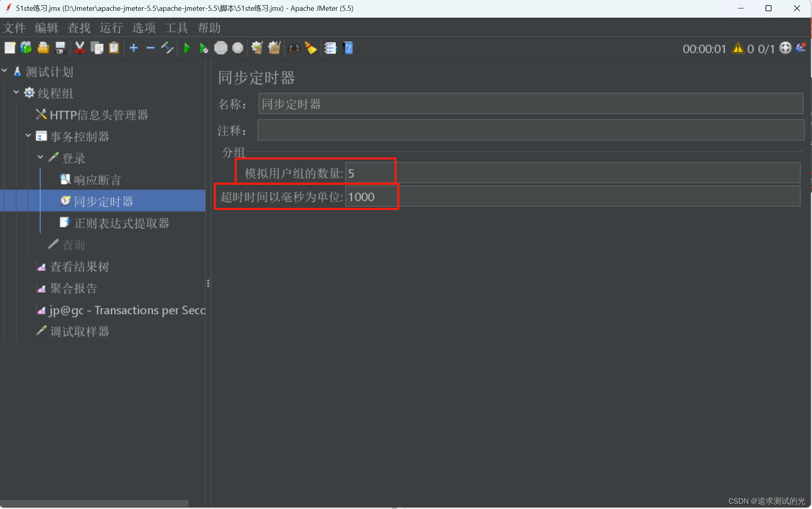
Task: Select HTTP信息头管理器 in the tree
Action: (x=99, y=115)
